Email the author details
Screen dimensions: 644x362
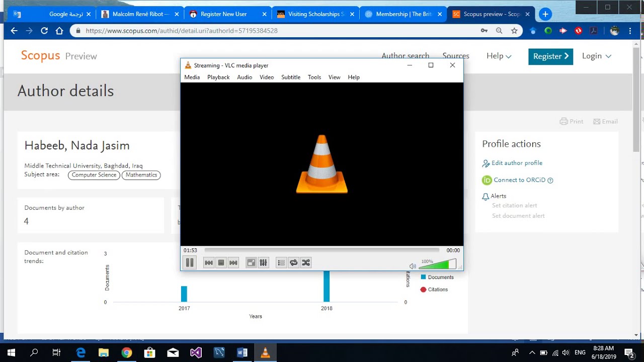605,121
